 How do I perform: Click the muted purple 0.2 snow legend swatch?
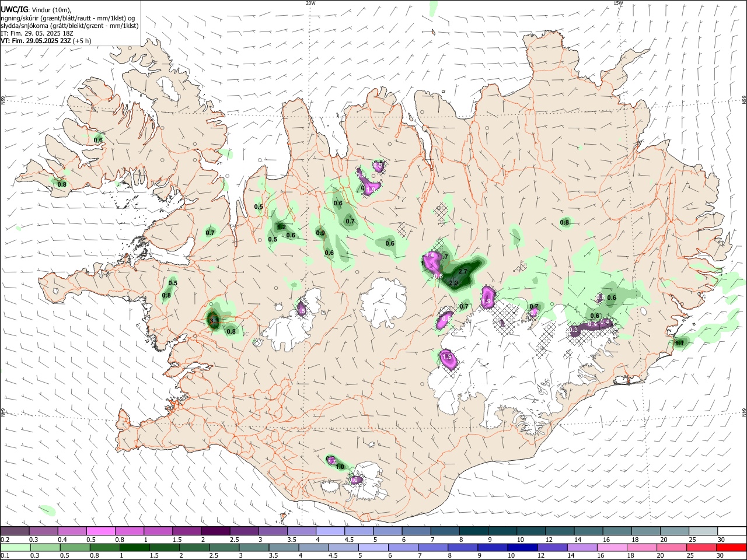tap(15, 531)
